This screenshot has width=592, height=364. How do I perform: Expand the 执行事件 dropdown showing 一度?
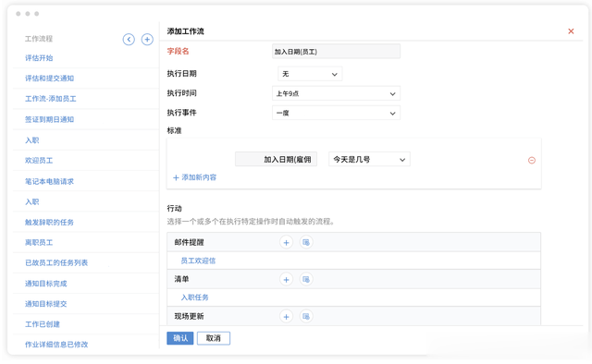(336, 113)
